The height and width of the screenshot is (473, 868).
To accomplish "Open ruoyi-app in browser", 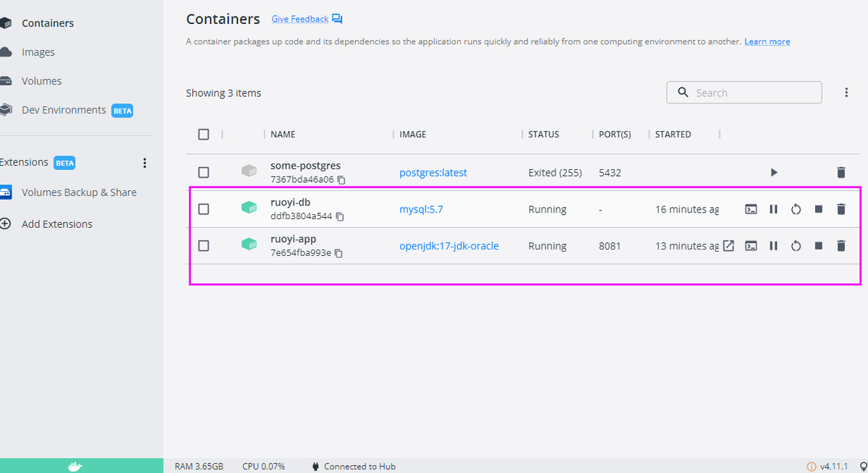I will [729, 245].
